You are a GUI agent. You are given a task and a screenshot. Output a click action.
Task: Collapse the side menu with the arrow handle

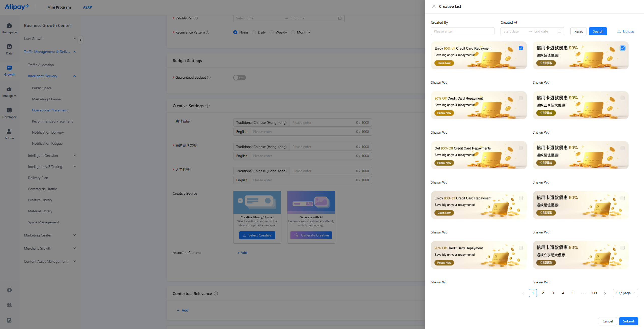(80, 40)
